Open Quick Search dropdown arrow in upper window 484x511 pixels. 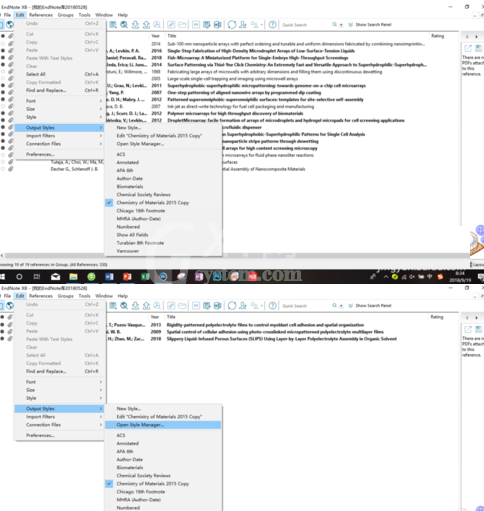341,25
